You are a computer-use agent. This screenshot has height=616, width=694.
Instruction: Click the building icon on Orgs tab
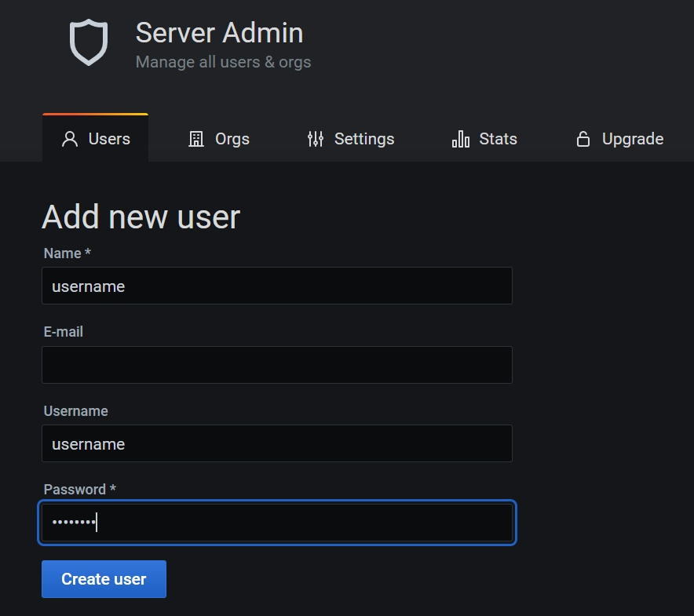(196, 139)
